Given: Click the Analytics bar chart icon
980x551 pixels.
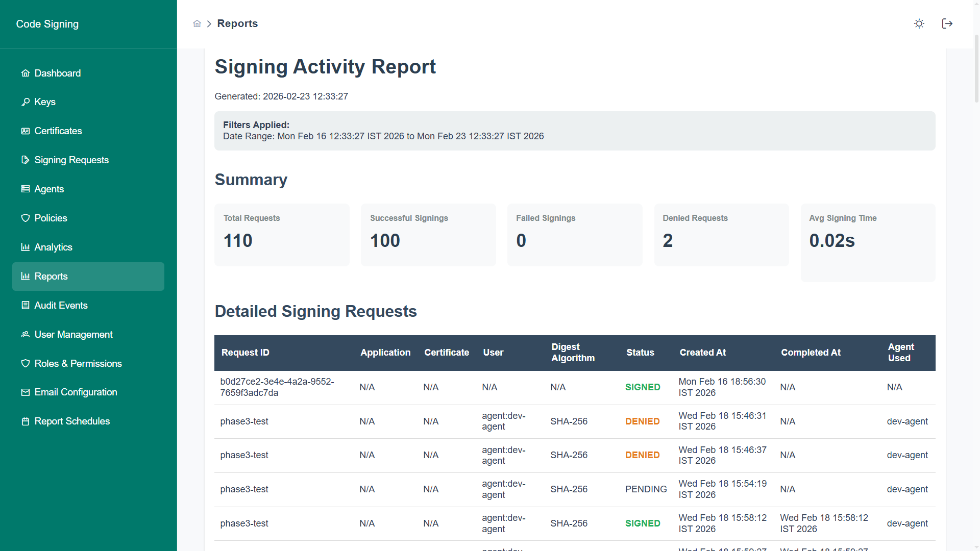Looking at the screenshot, I should click(26, 247).
